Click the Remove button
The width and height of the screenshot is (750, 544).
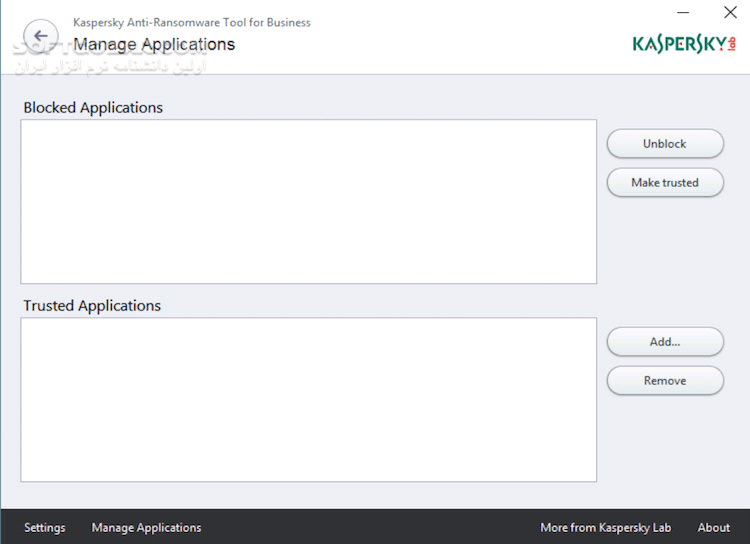point(665,380)
